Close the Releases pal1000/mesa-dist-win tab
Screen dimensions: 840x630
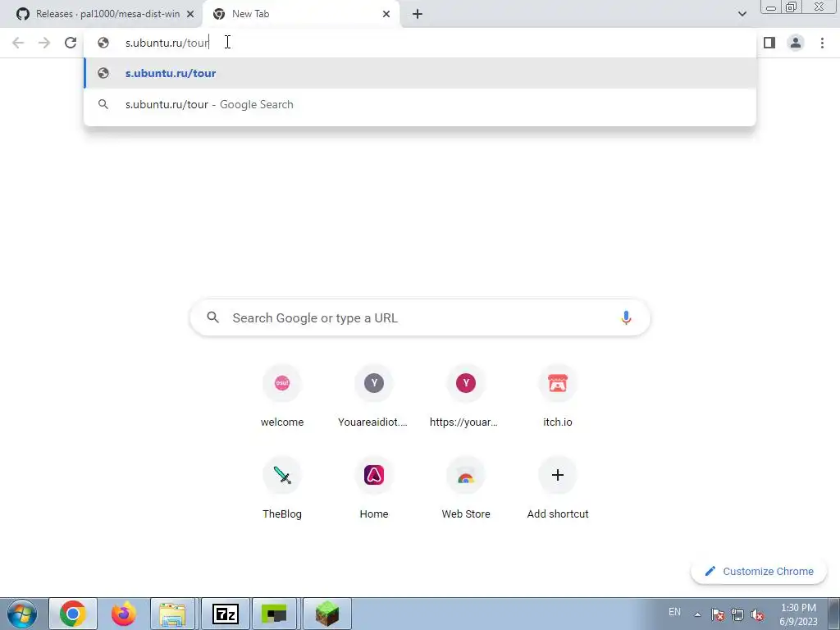[190, 14]
